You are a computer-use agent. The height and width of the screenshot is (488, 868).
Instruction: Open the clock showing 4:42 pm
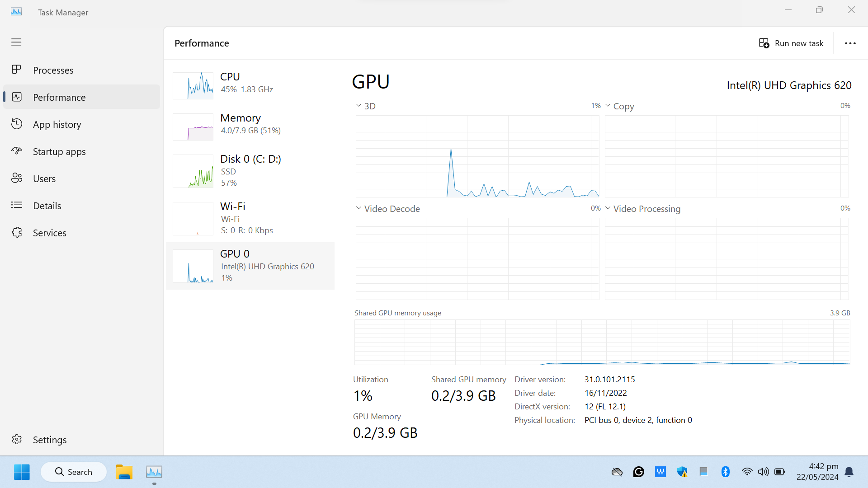point(817,472)
